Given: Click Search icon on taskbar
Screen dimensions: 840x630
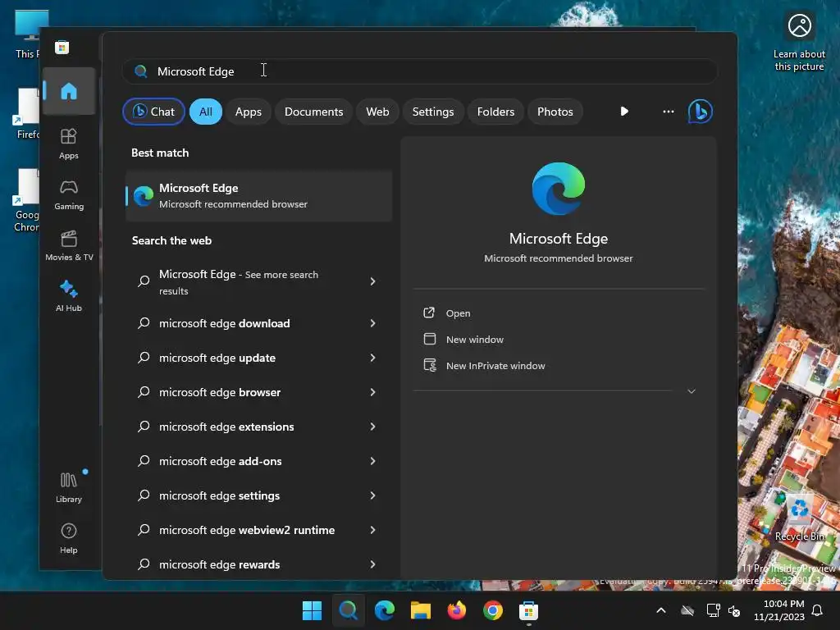Looking at the screenshot, I should pyautogui.click(x=348, y=610).
